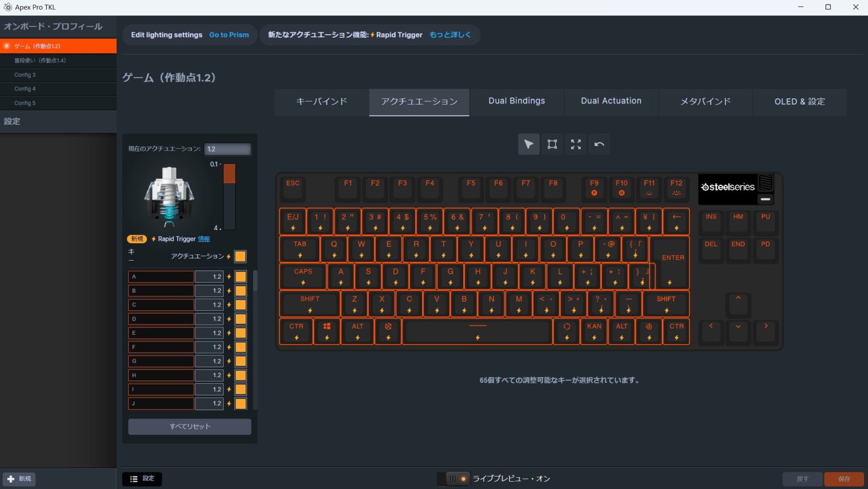
Task: Click the plus icon for new config
Action: pyautogui.click(x=11, y=479)
